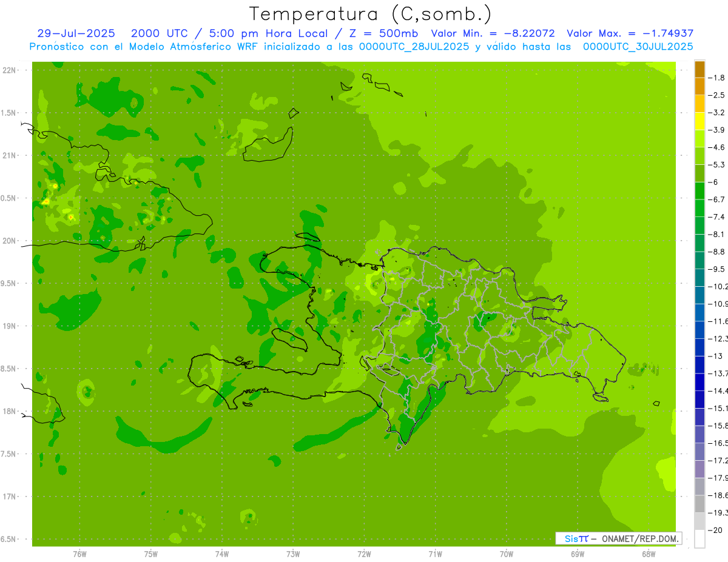The image size is (728, 562).
Task: Click the "74W" longitude label
Action: pos(222,554)
